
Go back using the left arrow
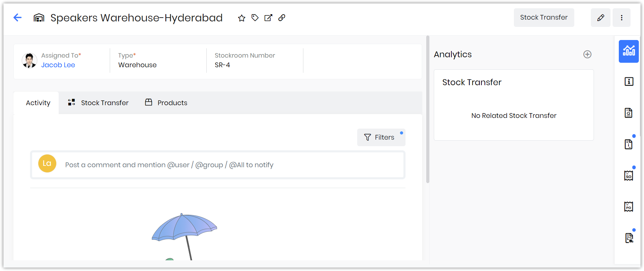click(18, 18)
